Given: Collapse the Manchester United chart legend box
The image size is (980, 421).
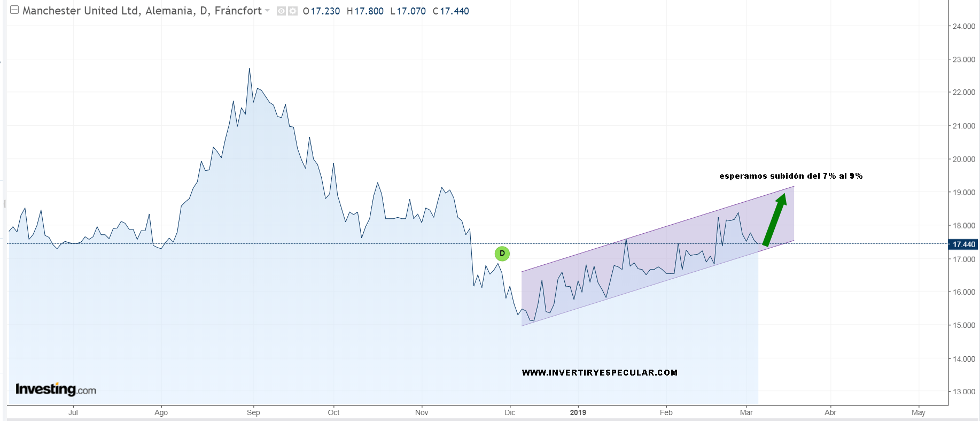Looking at the screenshot, I should [14, 10].
